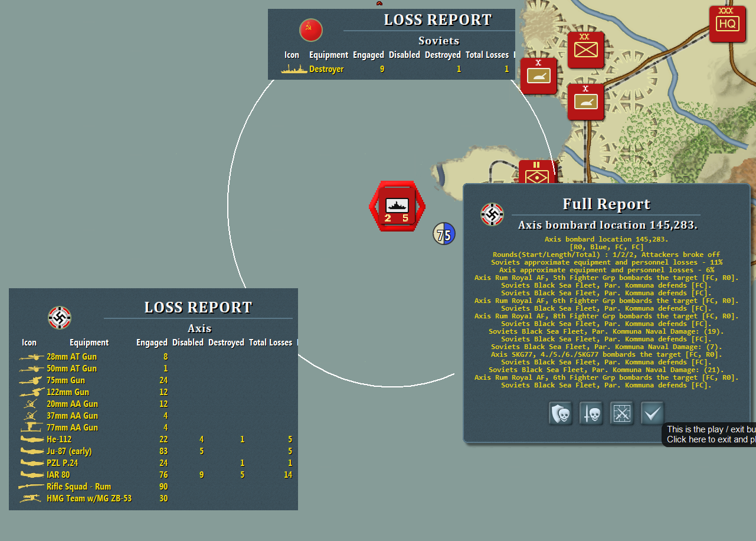Click the Engaged value 83 for Ju-87
756x541 pixels.
pos(163,451)
